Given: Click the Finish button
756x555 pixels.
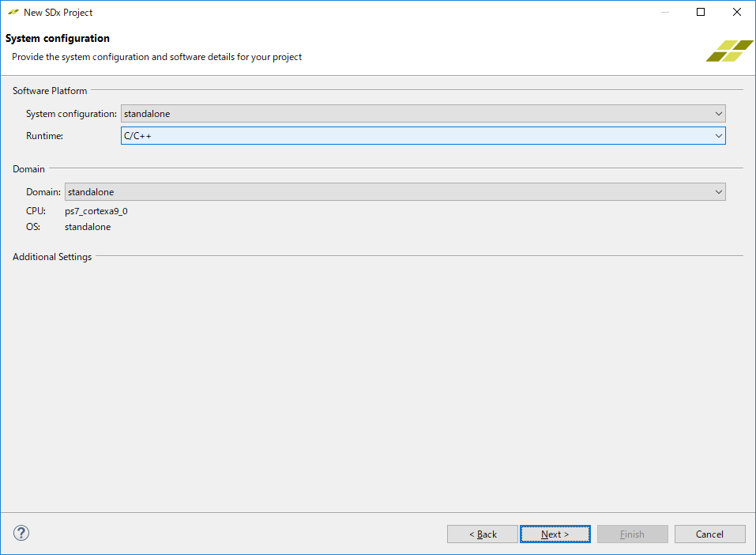Looking at the screenshot, I should point(632,534).
